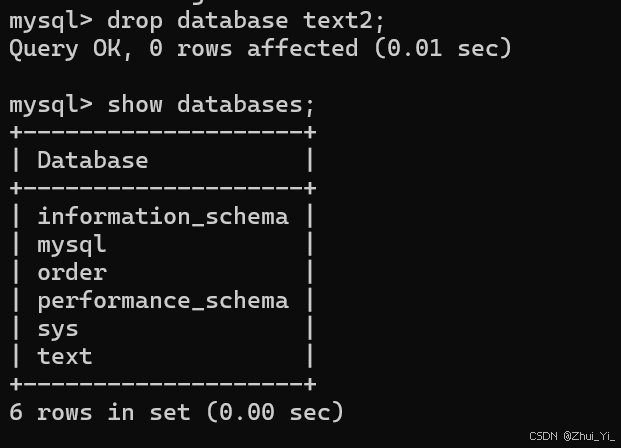The width and height of the screenshot is (621, 448).
Task: Select the 'performance_schema' row
Action: pos(163,301)
